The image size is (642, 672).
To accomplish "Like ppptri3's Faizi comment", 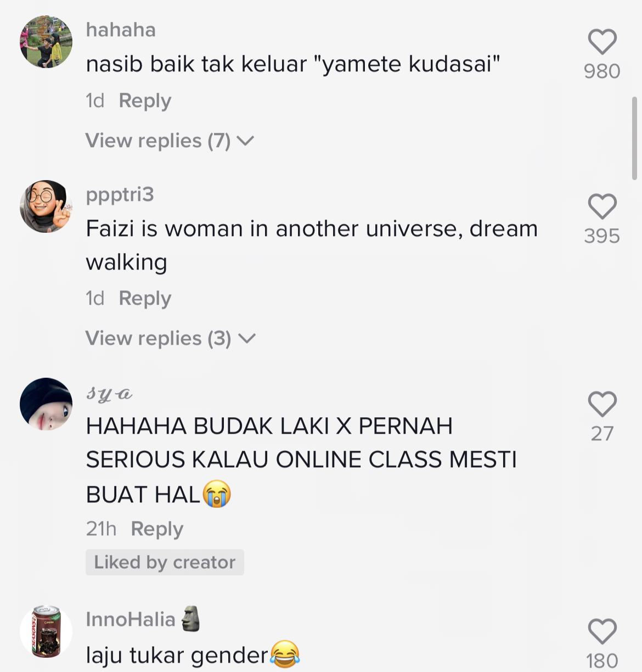I will click(602, 206).
